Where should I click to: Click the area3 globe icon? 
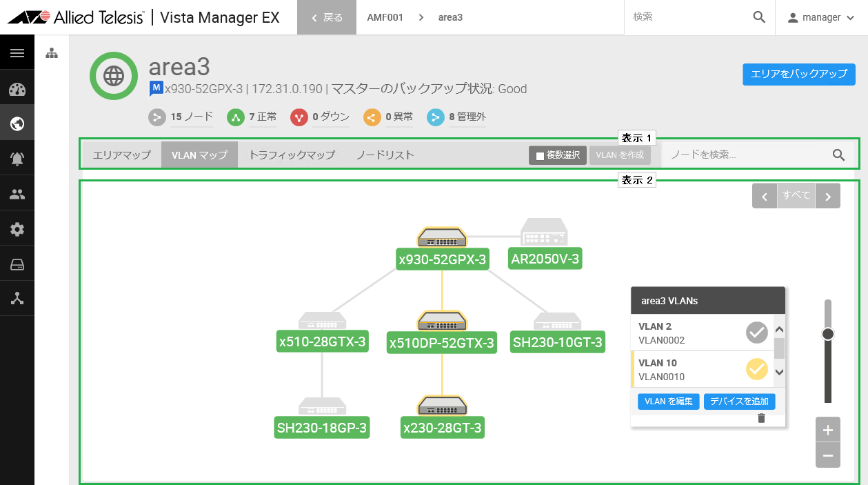tap(114, 76)
